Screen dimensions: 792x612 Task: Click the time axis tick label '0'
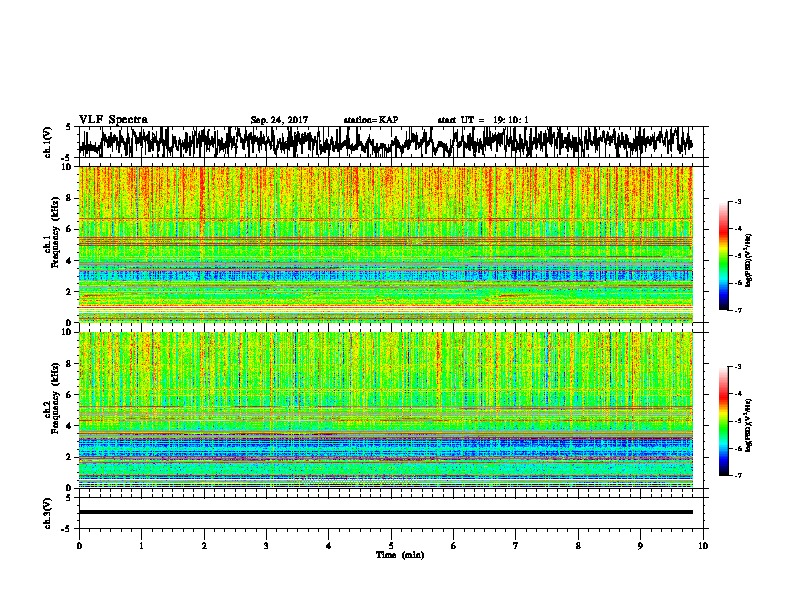coord(79,546)
